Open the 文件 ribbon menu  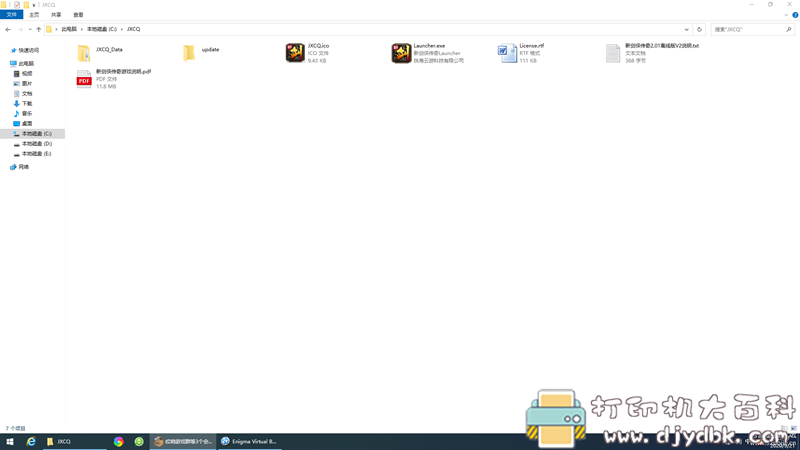(11, 15)
